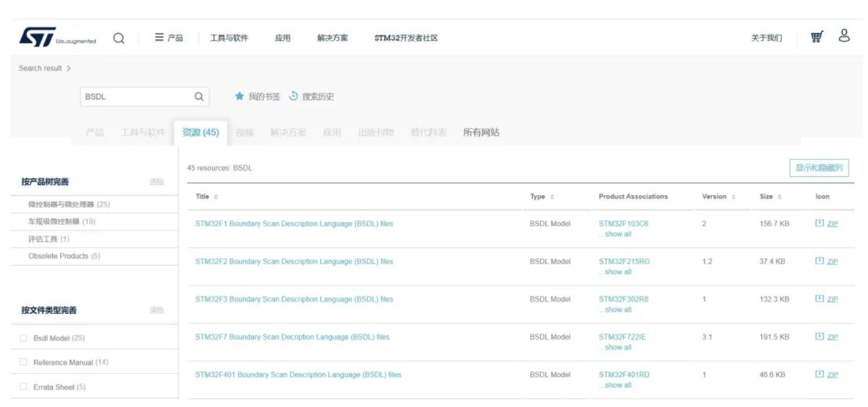Click 搜索历史 search history link

pyautogui.click(x=318, y=96)
